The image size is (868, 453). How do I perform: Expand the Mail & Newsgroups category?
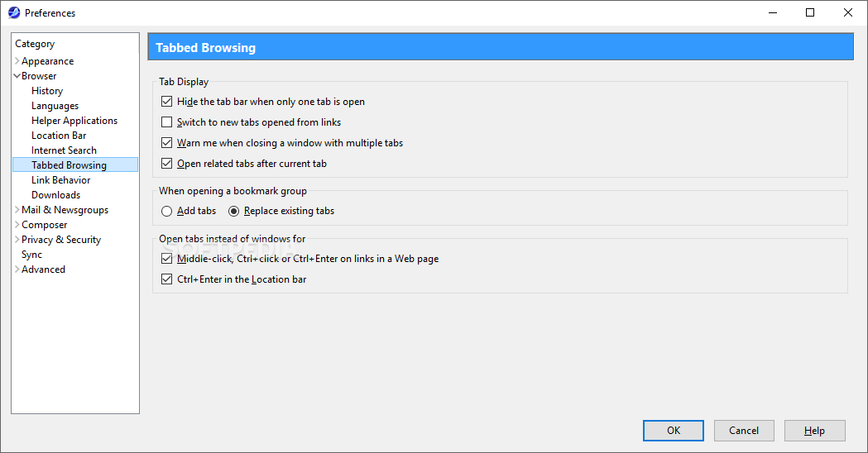tap(17, 210)
